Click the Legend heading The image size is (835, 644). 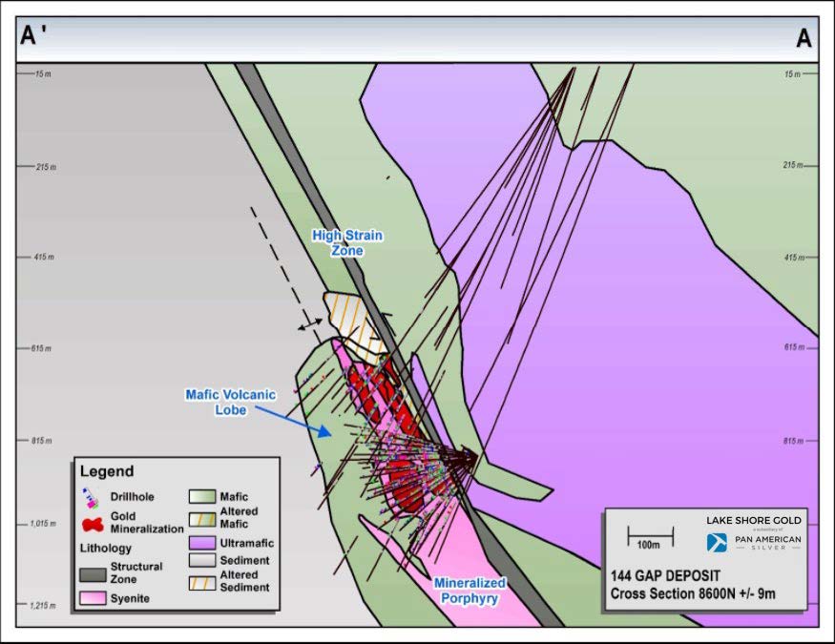(x=107, y=471)
